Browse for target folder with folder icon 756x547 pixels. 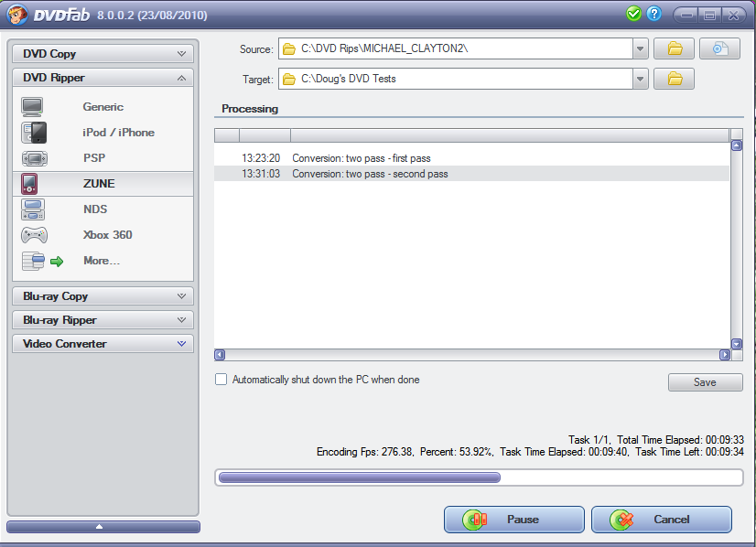pos(674,79)
